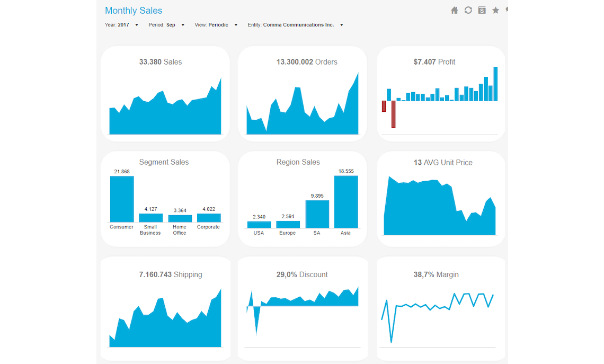Click the Europe region bar
Image resolution: width=604 pixels, height=364 pixels.
[288, 224]
